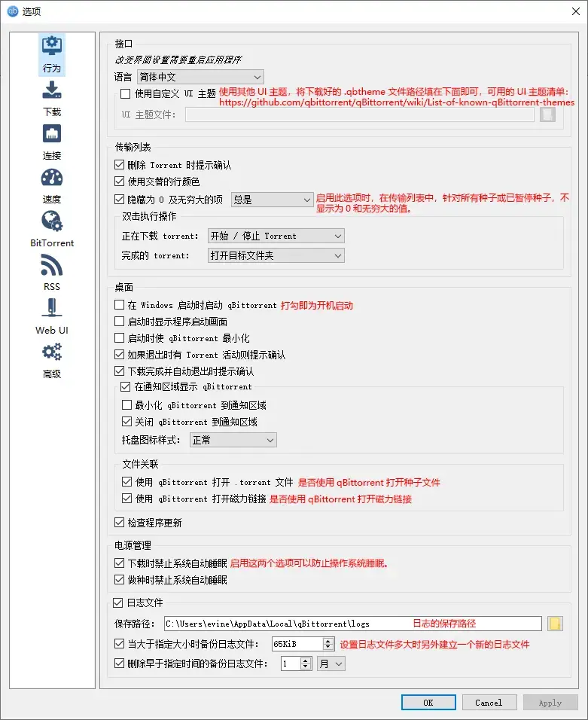Decrease the backup age value spinner
The height and width of the screenshot is (720, 588).
click(305, 667)
